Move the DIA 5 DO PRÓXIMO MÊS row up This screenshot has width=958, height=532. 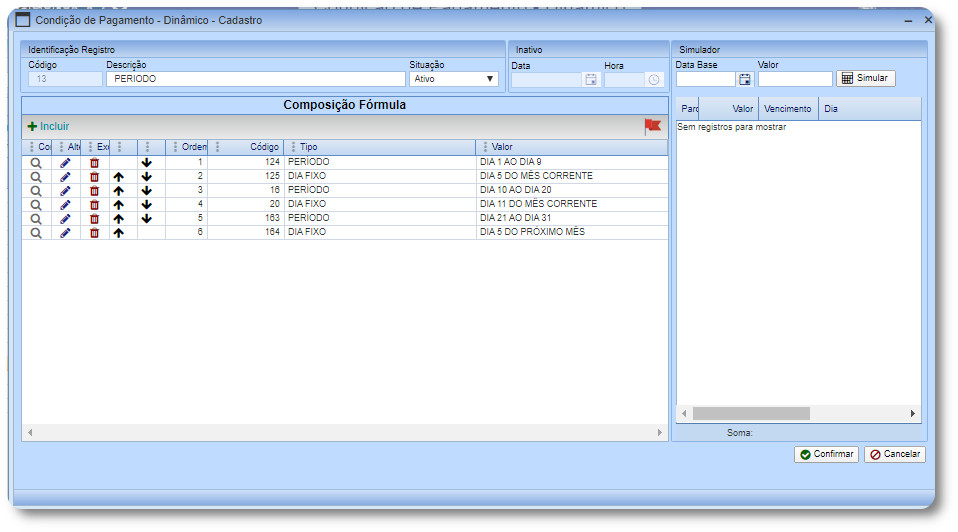pyautogui.click(x=119, y=232)
